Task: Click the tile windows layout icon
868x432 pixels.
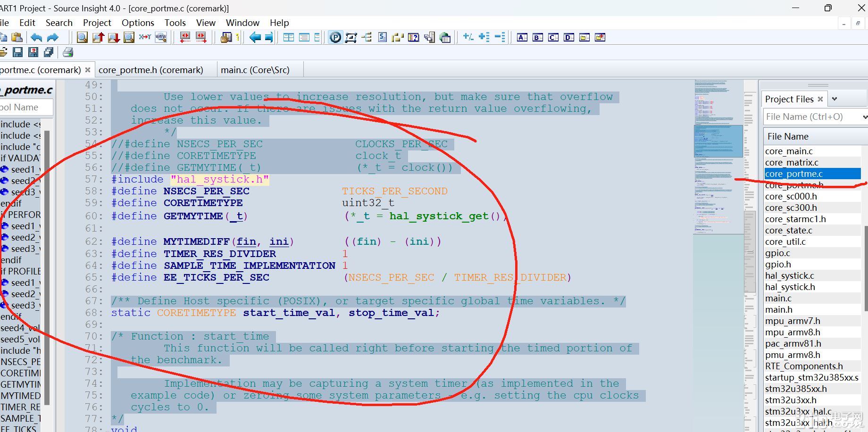Action: point(289,37)
